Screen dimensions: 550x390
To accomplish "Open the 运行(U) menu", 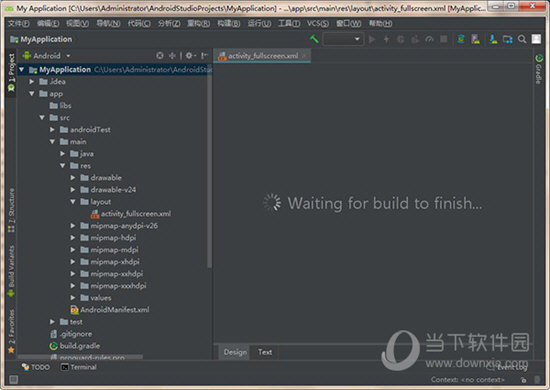I will click(x=259, y=23).
